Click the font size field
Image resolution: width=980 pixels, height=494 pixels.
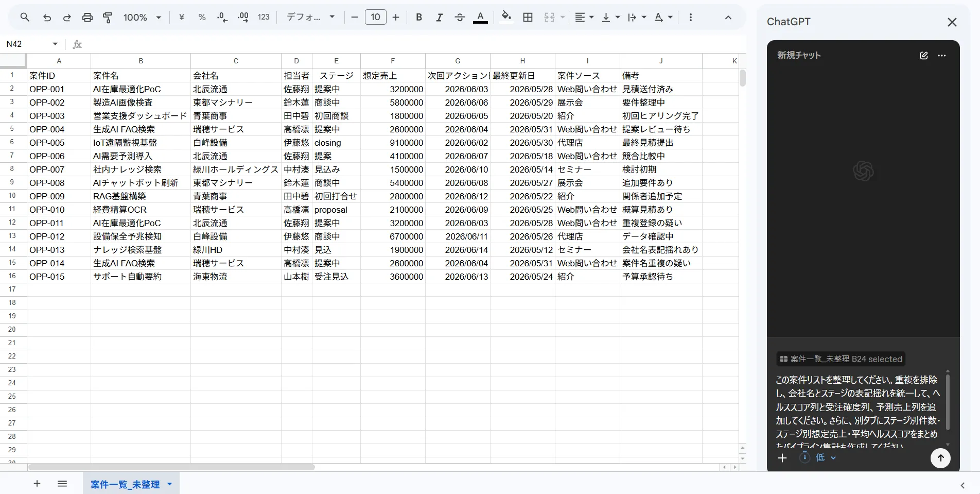click(x=376, y=18)
